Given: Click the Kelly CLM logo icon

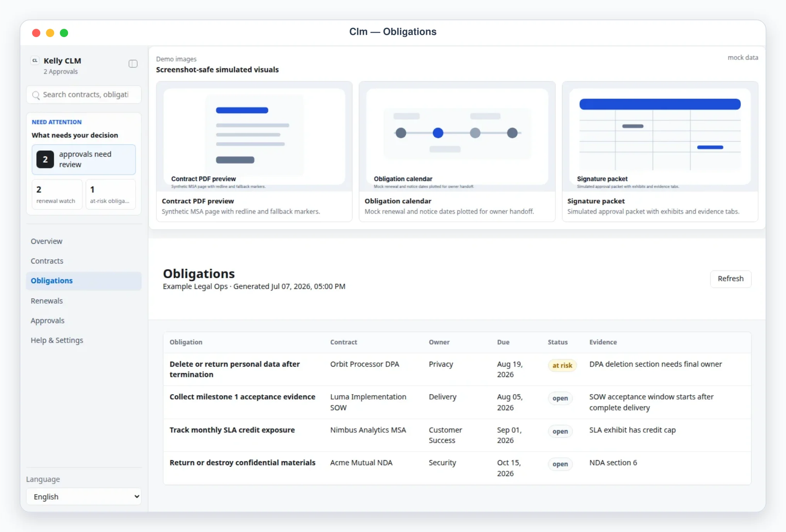Looking at the screenshot, I should [x=35, y=61].
